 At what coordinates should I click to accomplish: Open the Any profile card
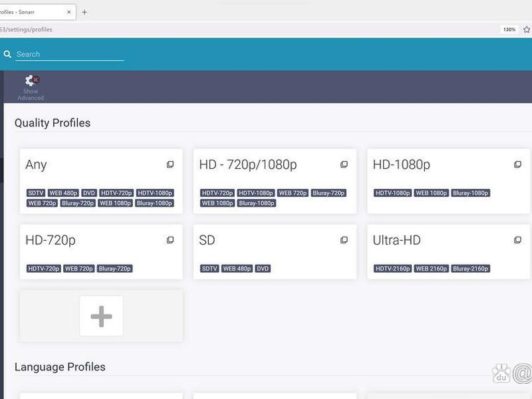tap(102, 181)
